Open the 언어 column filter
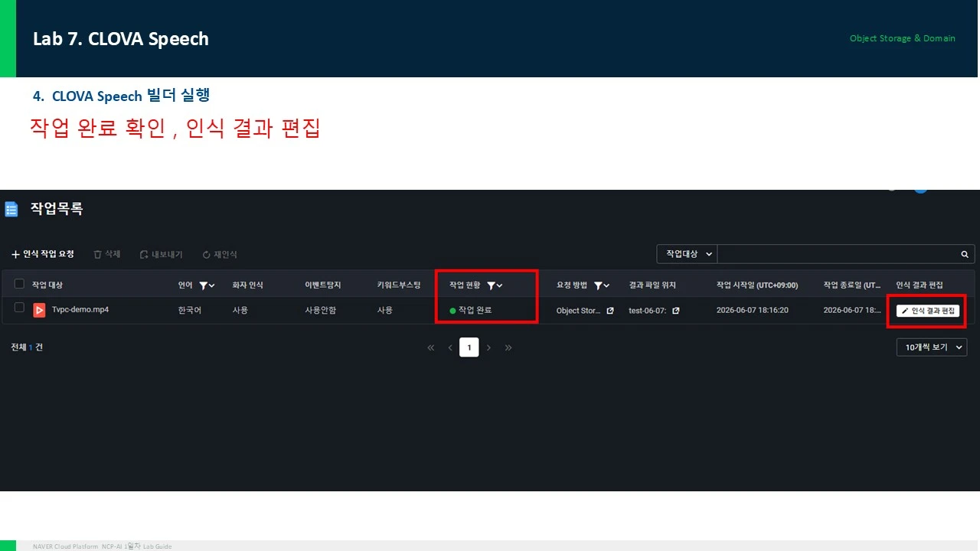The width and height of the screenshot is (980, 551). [206, 285]
